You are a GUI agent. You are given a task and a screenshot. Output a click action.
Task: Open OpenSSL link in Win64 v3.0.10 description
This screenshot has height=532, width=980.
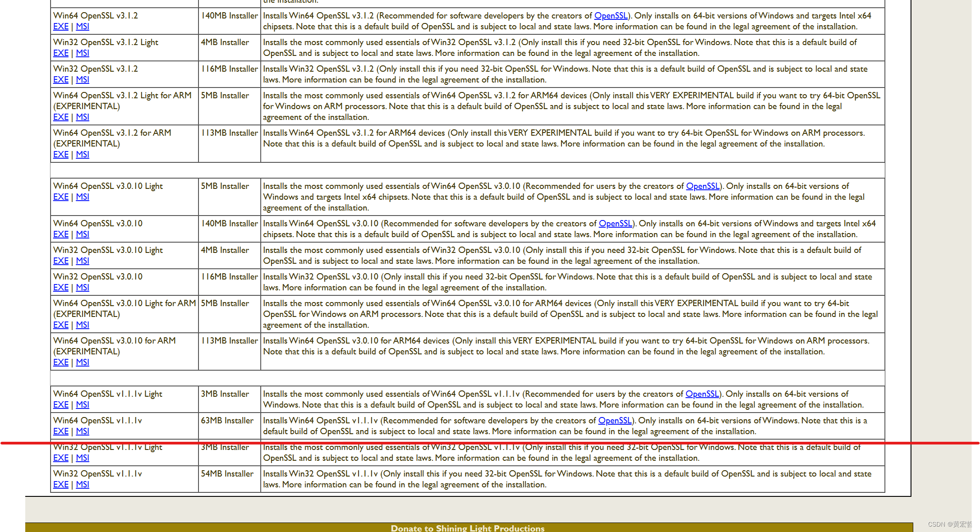click(x=616, y=224)
